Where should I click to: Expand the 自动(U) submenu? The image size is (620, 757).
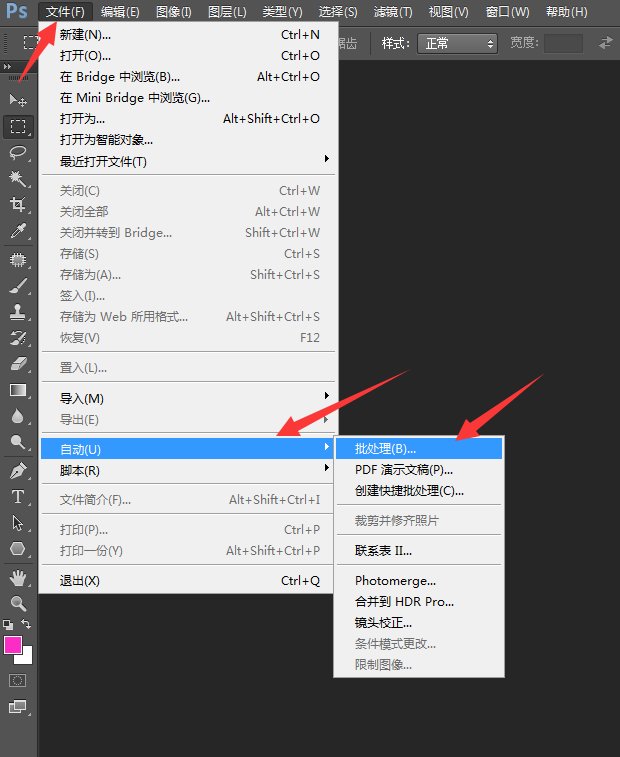[x=187, y=449]
